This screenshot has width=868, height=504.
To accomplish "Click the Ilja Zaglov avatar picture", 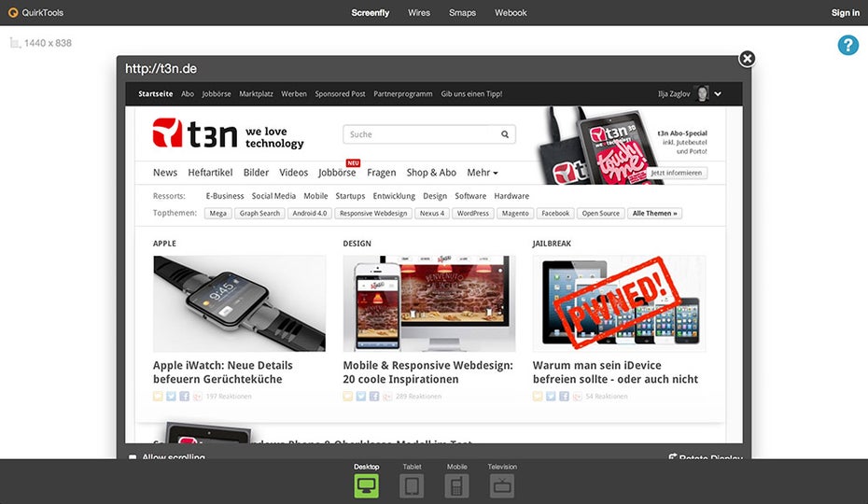I will tap(702, 93).
